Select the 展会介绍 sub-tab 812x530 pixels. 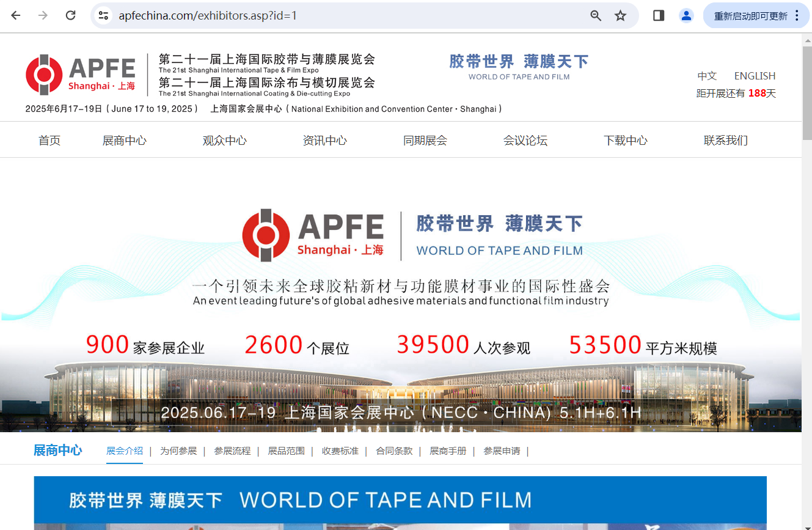pos(125,451)
